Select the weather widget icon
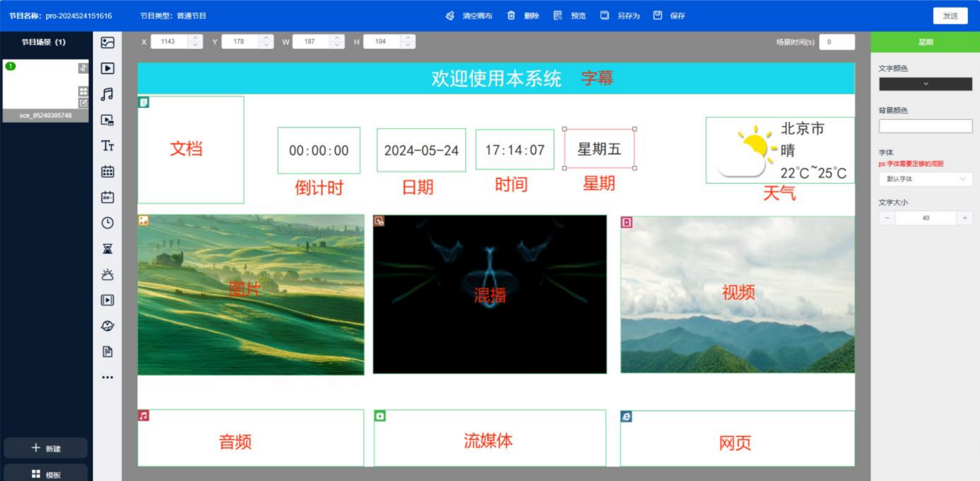980x481 pixels. pyautogui.click(x=107, y=274)
